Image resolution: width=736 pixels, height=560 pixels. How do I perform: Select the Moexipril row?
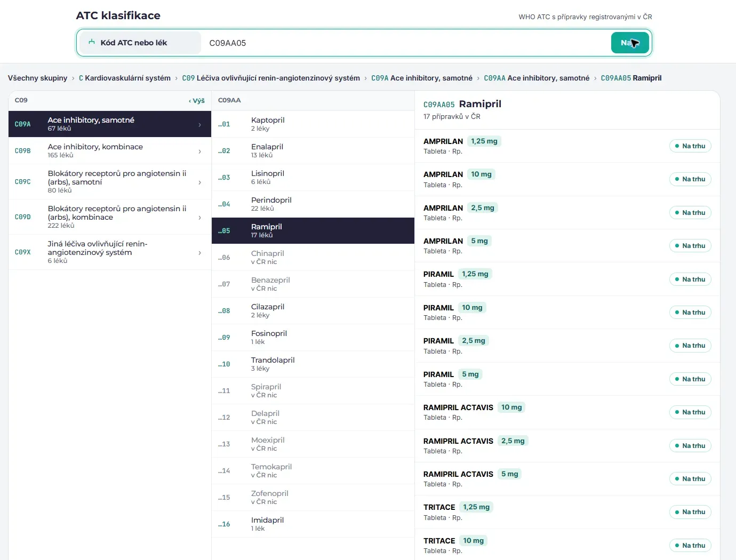click(313, 444)
